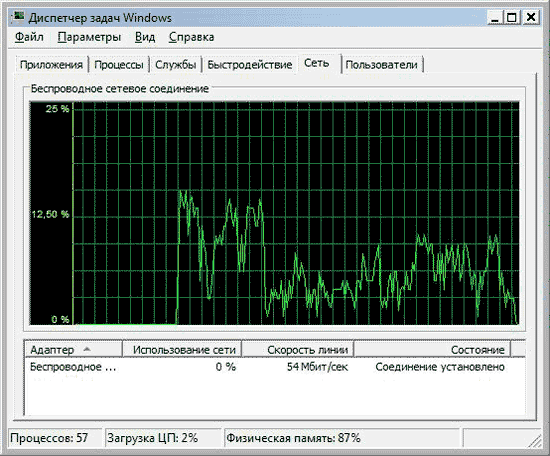Click the Адаптер sort arrow
Viewport: 550px width, 456px height.
click(87, 349)
